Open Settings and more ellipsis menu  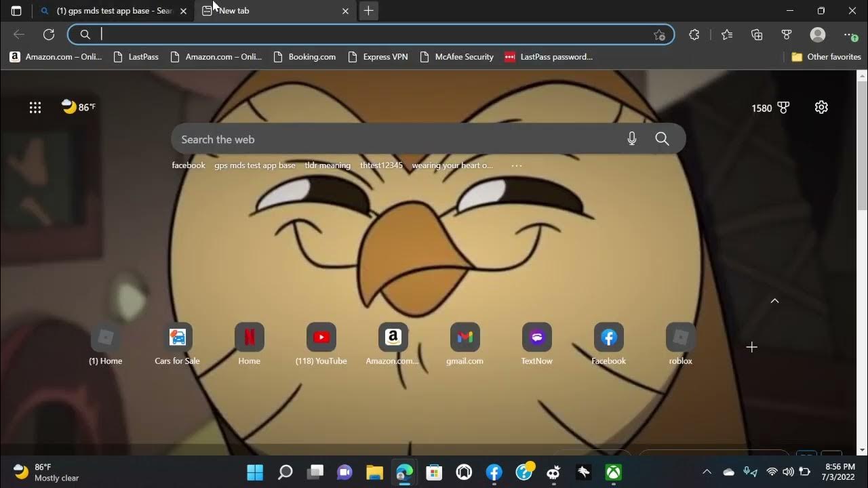click(x=850, y=35)
